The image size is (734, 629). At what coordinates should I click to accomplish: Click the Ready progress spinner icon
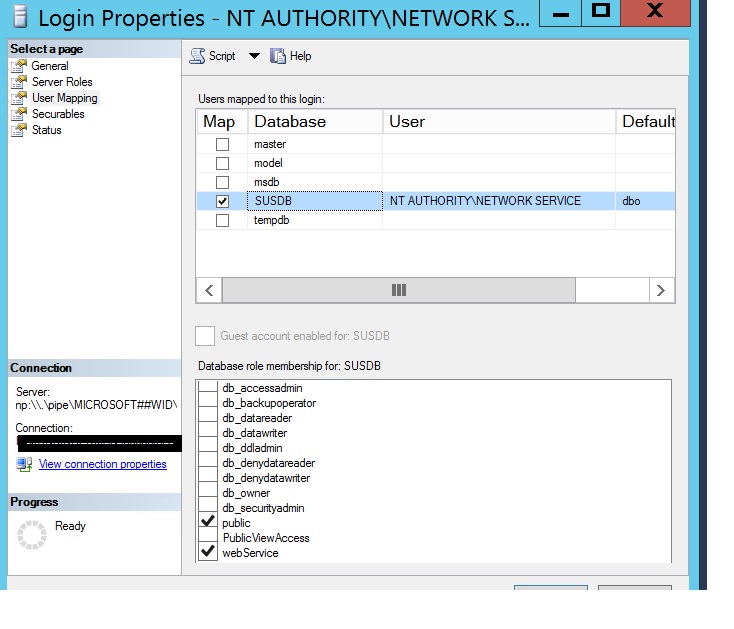tap(32, 534)
